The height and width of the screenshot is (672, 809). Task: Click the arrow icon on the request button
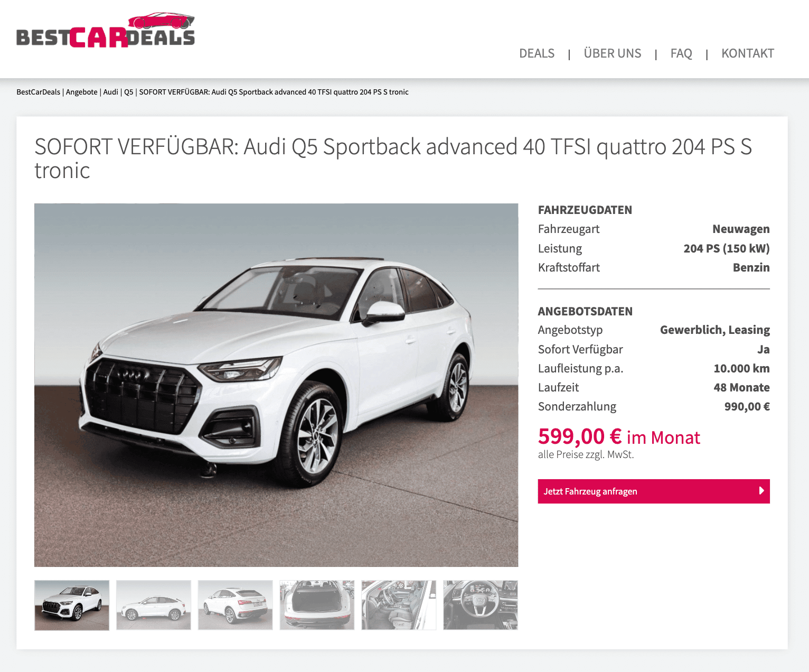(x=761, y=491)
